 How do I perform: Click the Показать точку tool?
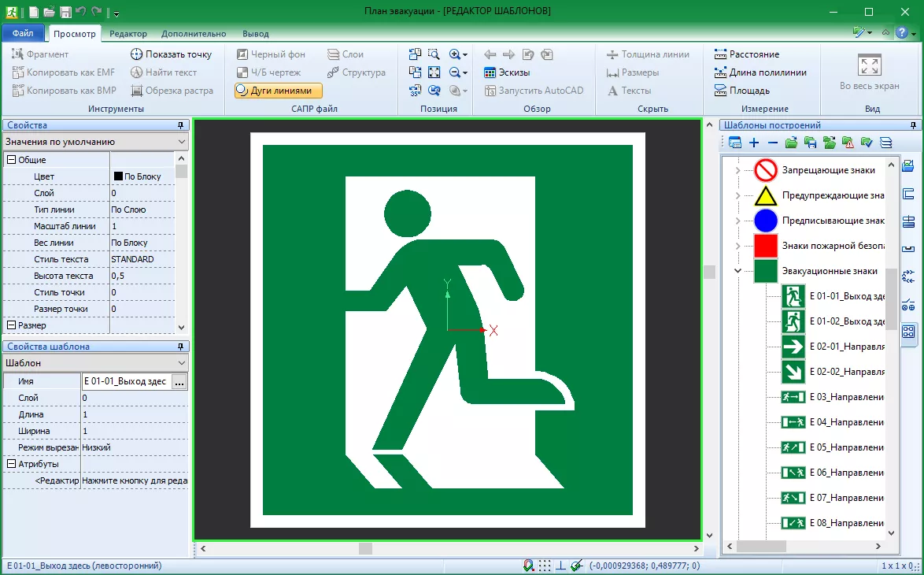tap(171, 54)
